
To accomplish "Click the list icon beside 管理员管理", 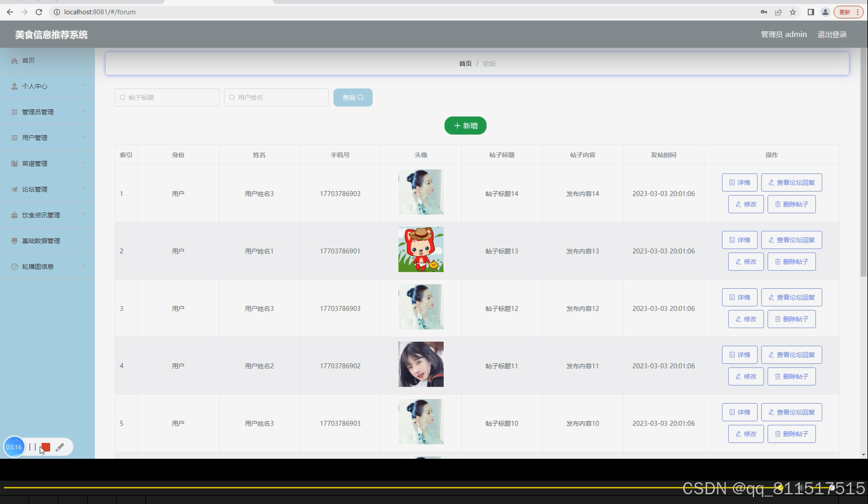I will point(14,112).
